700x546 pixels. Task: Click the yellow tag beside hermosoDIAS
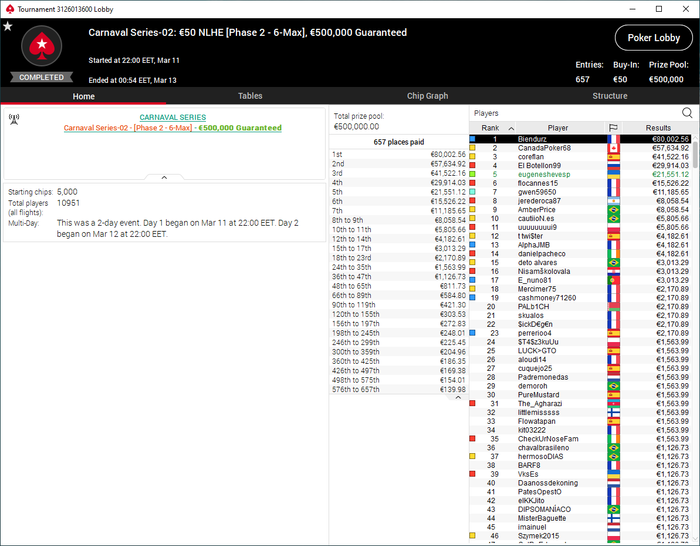click(472, 456)
